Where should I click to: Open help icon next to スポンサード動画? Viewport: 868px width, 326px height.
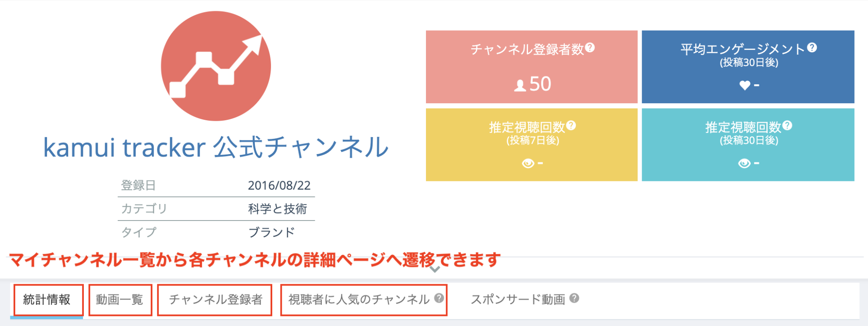coord(574,298)
